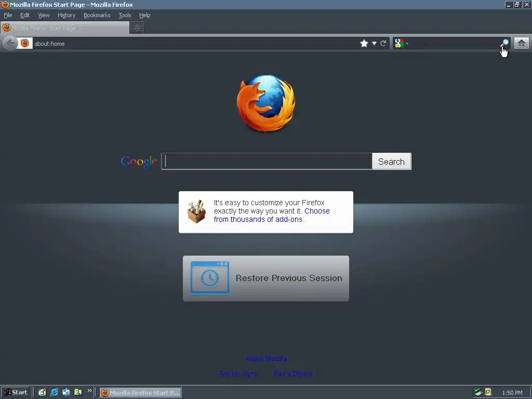Click the add-ons toolbox icon in the snippet

coord(196,212)
